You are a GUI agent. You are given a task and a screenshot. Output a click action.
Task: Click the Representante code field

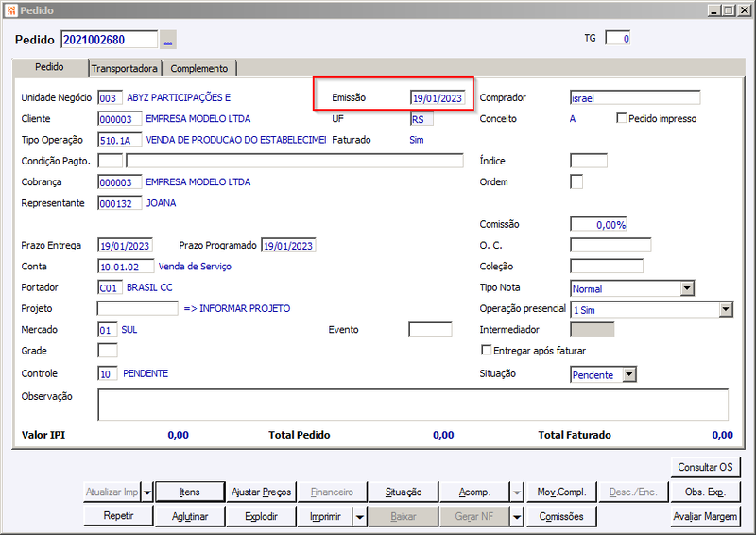pos(120,203)
